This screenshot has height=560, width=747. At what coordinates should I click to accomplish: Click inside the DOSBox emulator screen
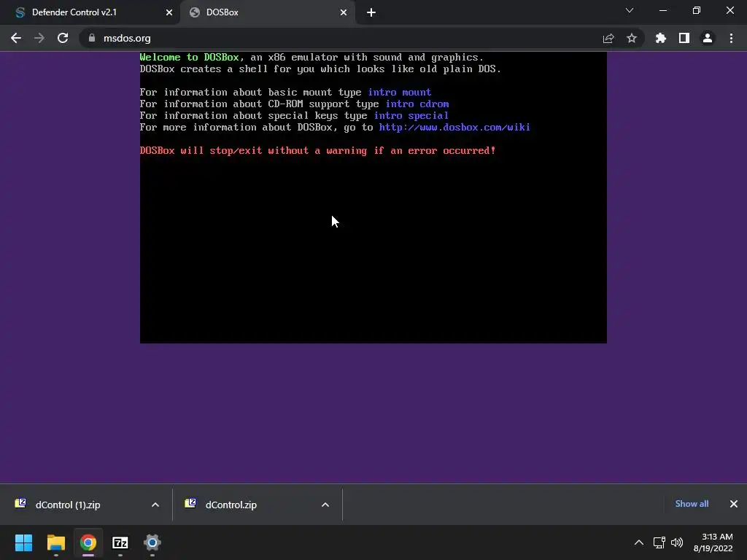373,197
